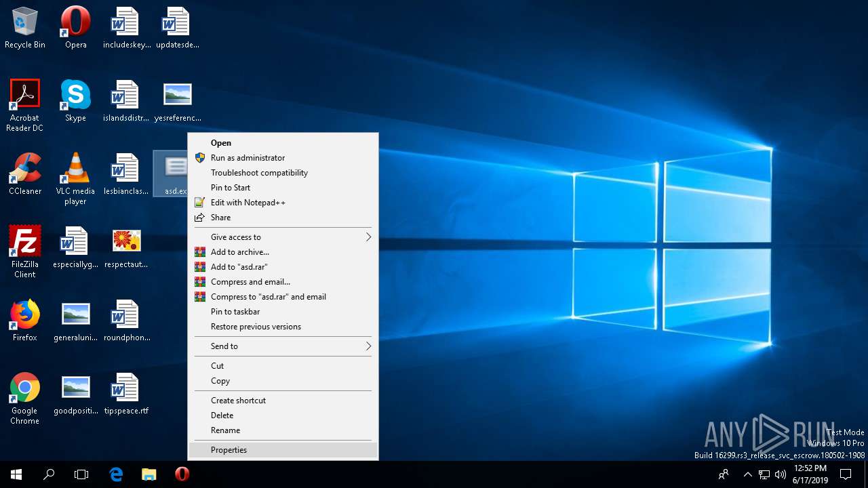This screenshot has width=868, height=488.
Task: Select the CCleaner desktop shortcut
Action: [25, 175]
